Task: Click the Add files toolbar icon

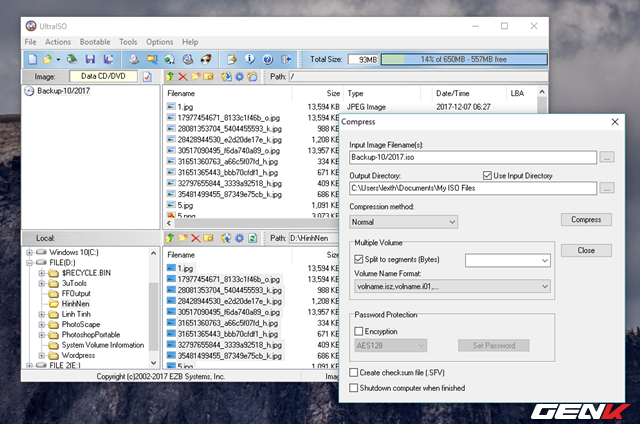Action: pos(232,60)
